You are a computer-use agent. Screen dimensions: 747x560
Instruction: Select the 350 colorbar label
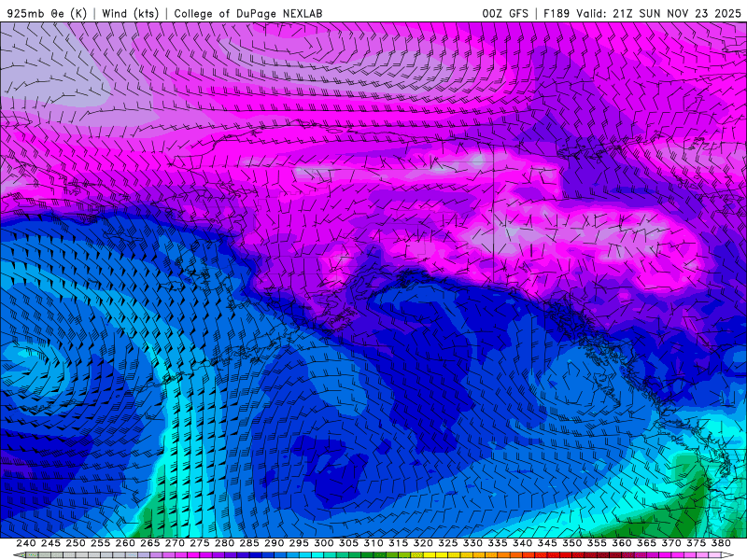click(571, 543)
